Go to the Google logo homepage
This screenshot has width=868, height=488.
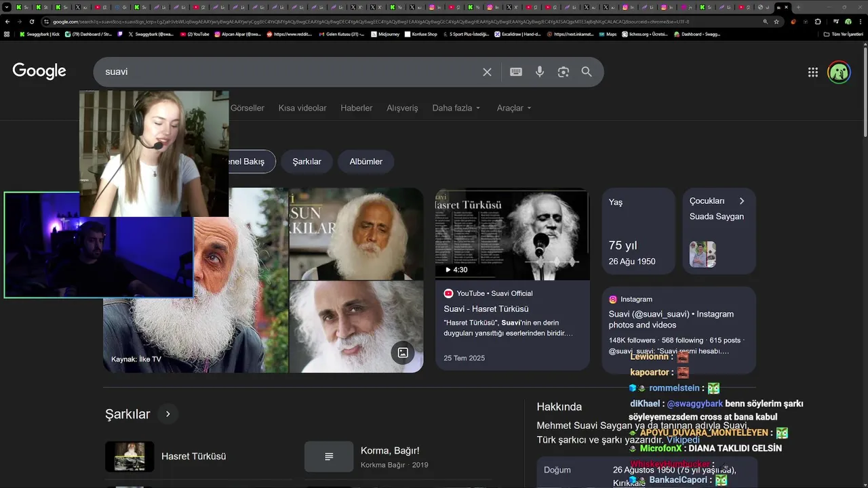click(39, 71)
